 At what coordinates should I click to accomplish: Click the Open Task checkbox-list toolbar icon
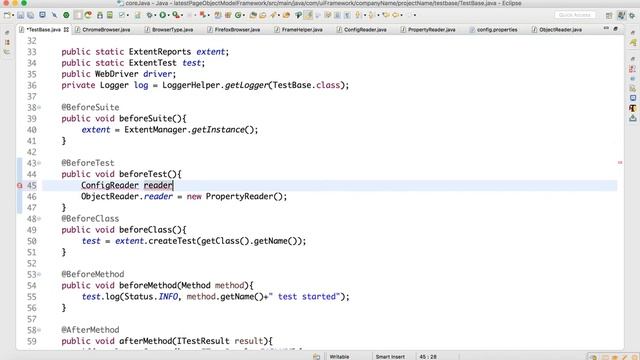122,15
